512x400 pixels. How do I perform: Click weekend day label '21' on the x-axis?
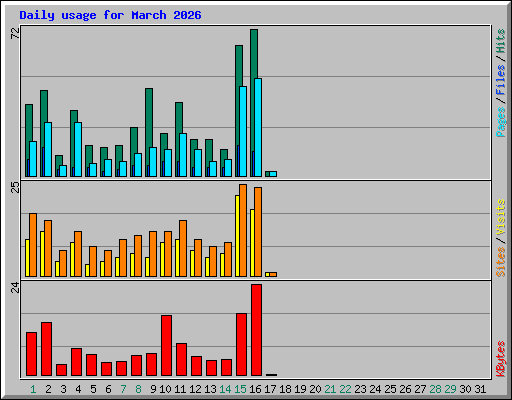point(330,389)
